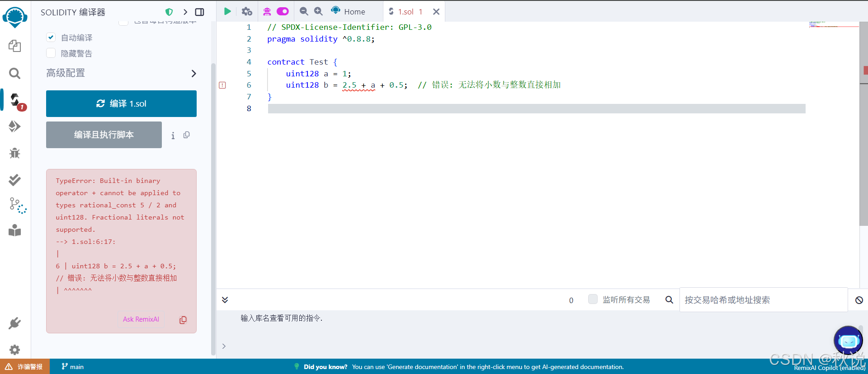Click the code minimap thumbnail
The image size is (868, 374).
[834, 24]
